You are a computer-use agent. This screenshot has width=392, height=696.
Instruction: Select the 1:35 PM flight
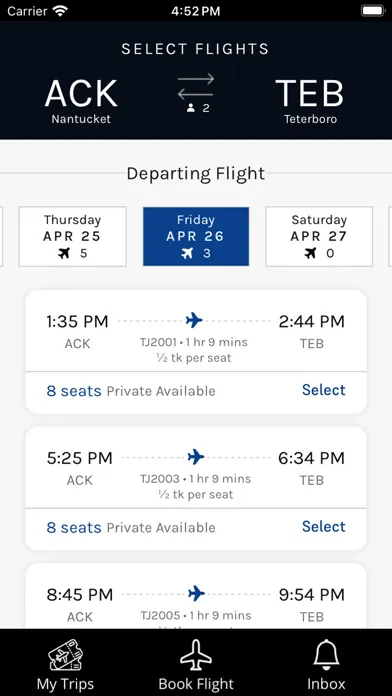(324, 390)
